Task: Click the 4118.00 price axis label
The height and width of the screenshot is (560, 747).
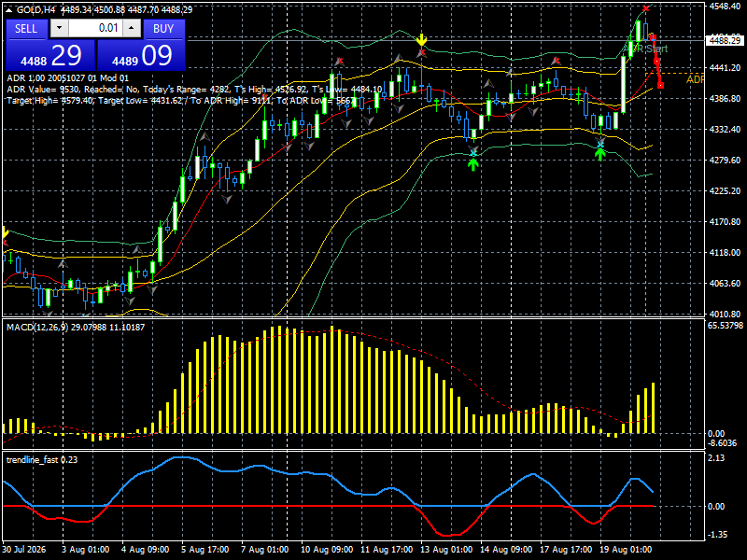Action: 725,252
